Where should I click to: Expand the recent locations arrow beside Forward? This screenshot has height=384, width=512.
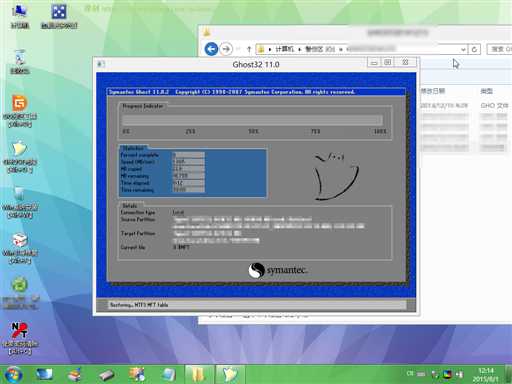coord(238,49)
